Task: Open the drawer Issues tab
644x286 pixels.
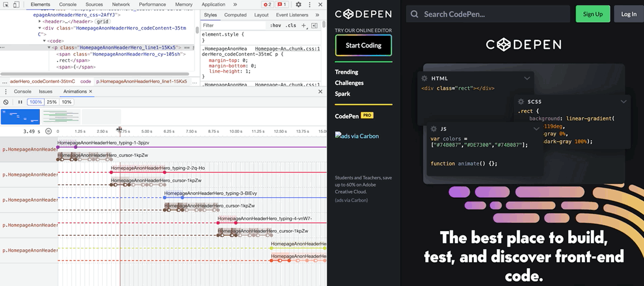Action: [x=45, y=91]
